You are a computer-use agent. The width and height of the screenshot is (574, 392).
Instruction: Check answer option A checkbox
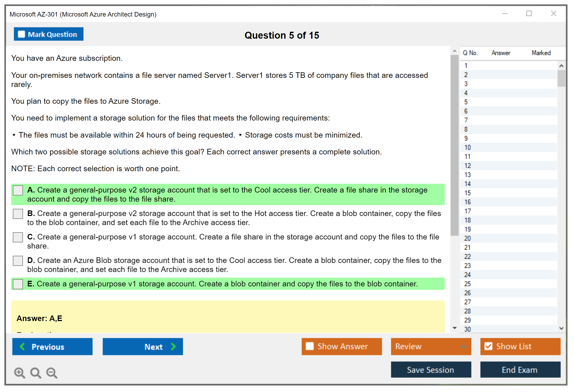18,190
